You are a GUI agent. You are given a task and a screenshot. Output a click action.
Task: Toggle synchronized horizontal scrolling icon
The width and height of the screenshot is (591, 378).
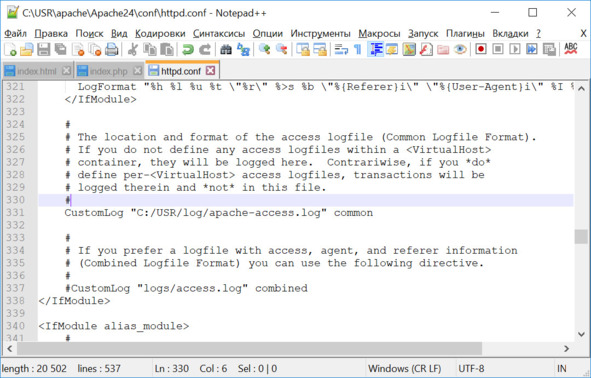pos(320,49)
